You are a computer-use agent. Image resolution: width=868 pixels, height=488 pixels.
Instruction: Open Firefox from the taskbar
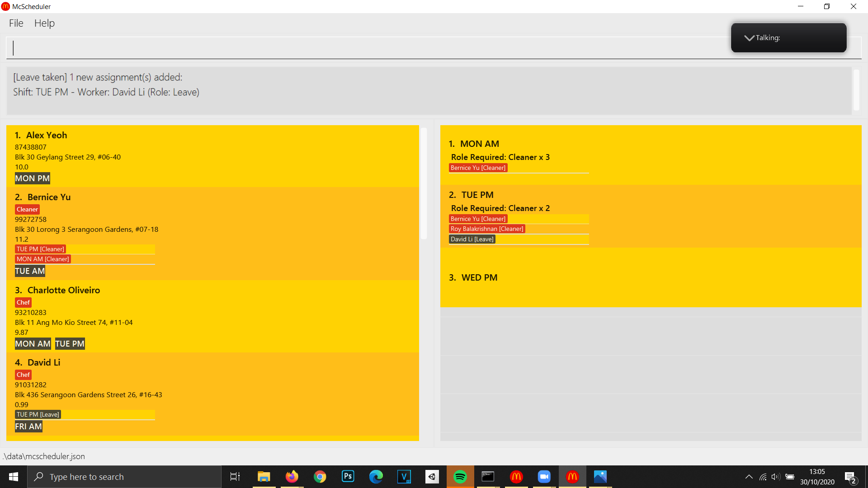coord(292,477)
